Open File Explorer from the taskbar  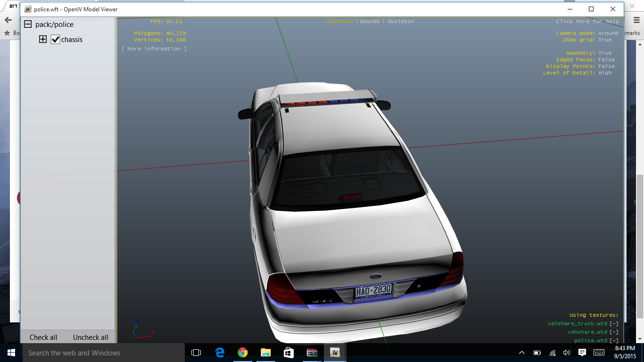pos(266,353)
